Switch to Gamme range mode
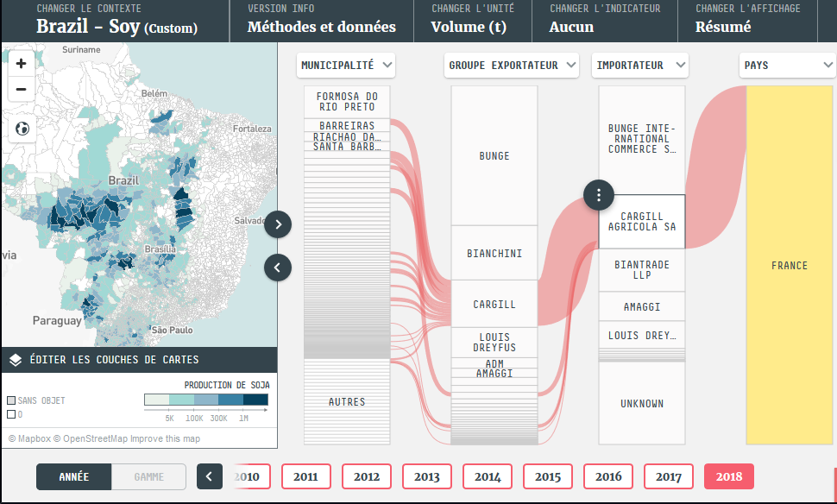The height and width of the screenshot is (504, 837). pos(148,476)
